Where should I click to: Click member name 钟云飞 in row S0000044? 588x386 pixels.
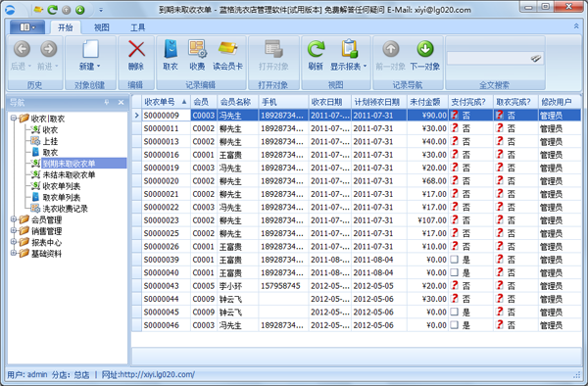point(230,299)
